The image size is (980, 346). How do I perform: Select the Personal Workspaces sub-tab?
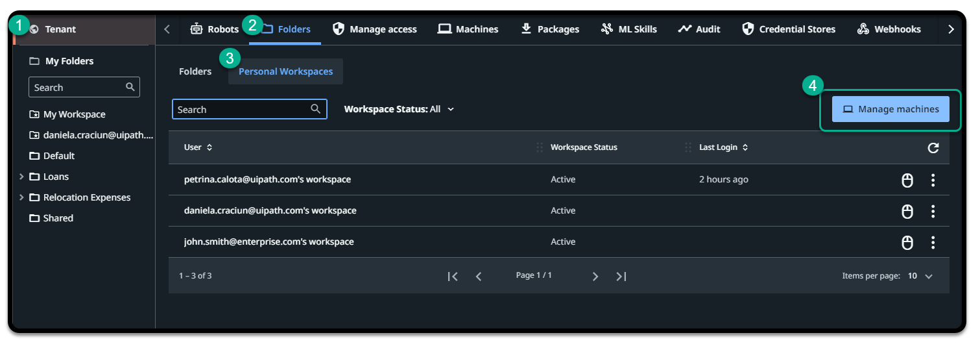click(285, 71)
